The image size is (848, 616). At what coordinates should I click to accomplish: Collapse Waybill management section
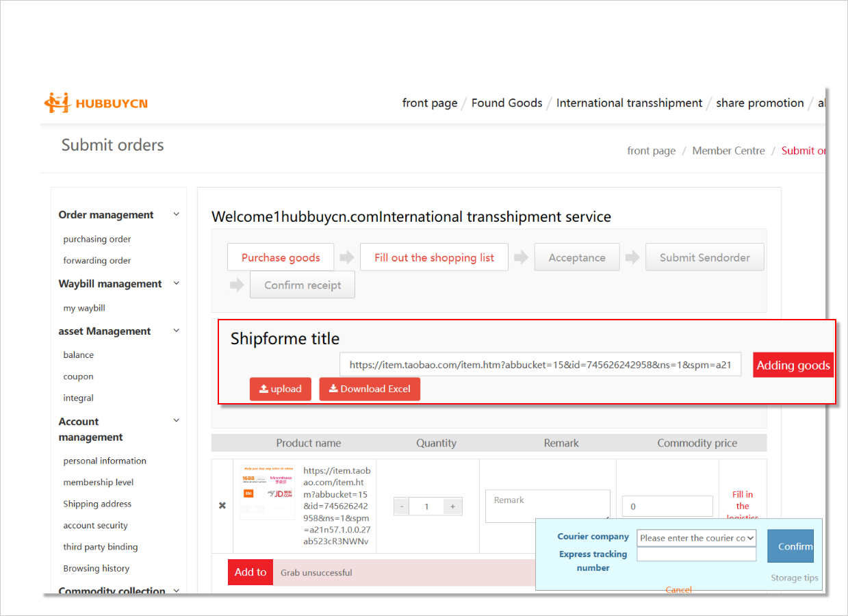coord(176,283)
